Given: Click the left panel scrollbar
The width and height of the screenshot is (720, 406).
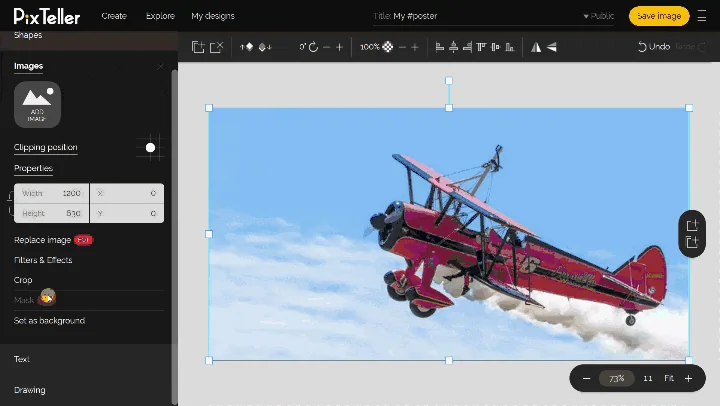Looking at the screenshot, I should point(174,237).
